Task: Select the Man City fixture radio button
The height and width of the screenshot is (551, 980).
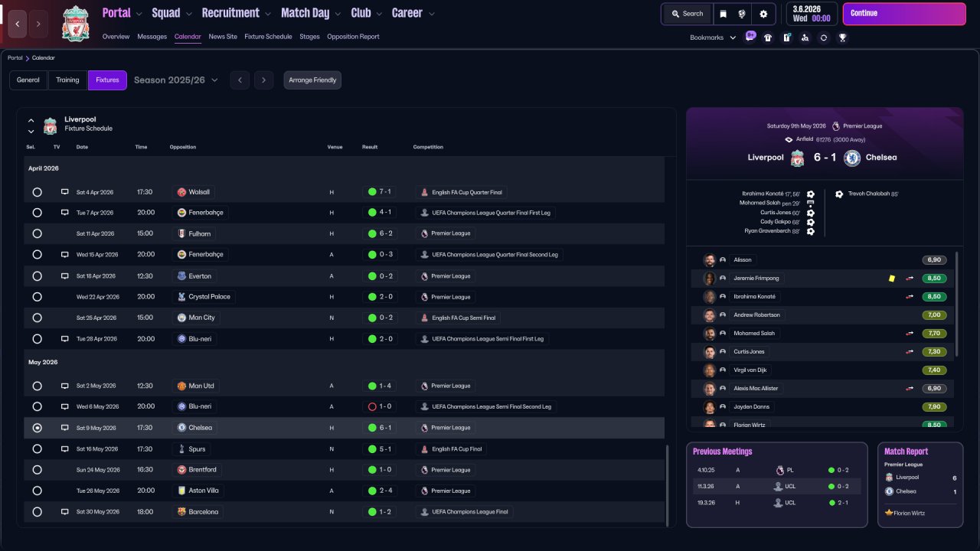Action: tap(38, 318)
